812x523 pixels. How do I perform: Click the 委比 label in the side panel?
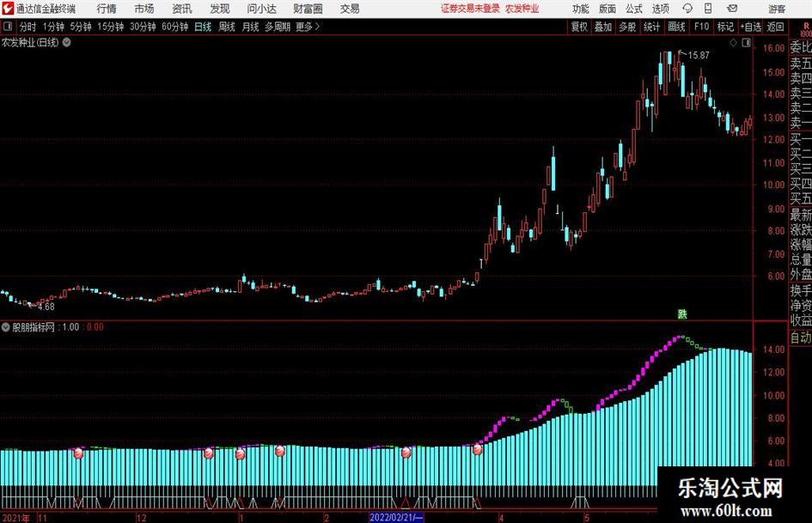coord(801,47)
